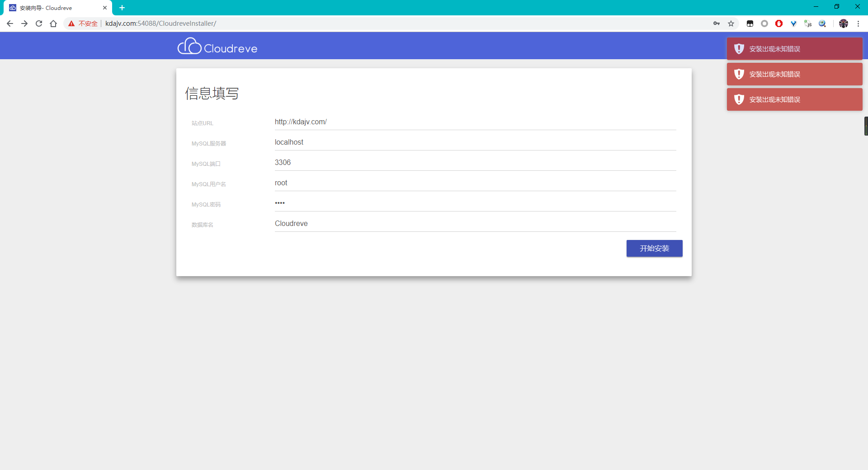
Task: Restore down the browser window
Action: [x=837, y=7]
